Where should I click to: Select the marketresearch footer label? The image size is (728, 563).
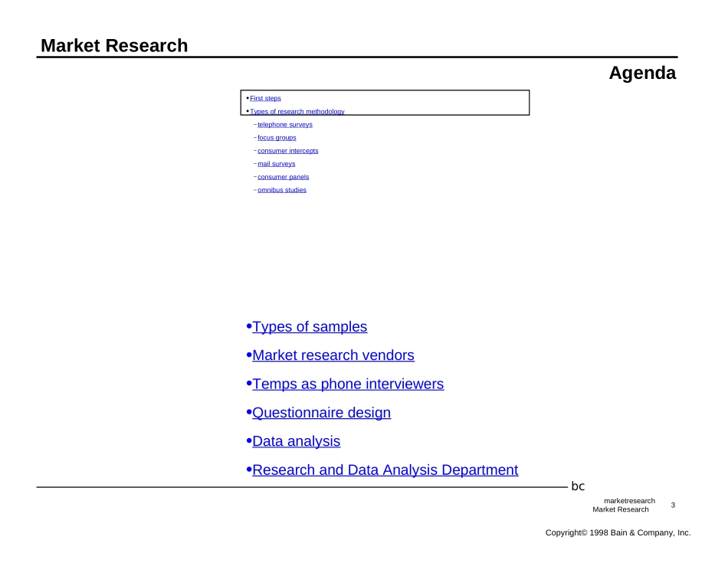point(629,501)
